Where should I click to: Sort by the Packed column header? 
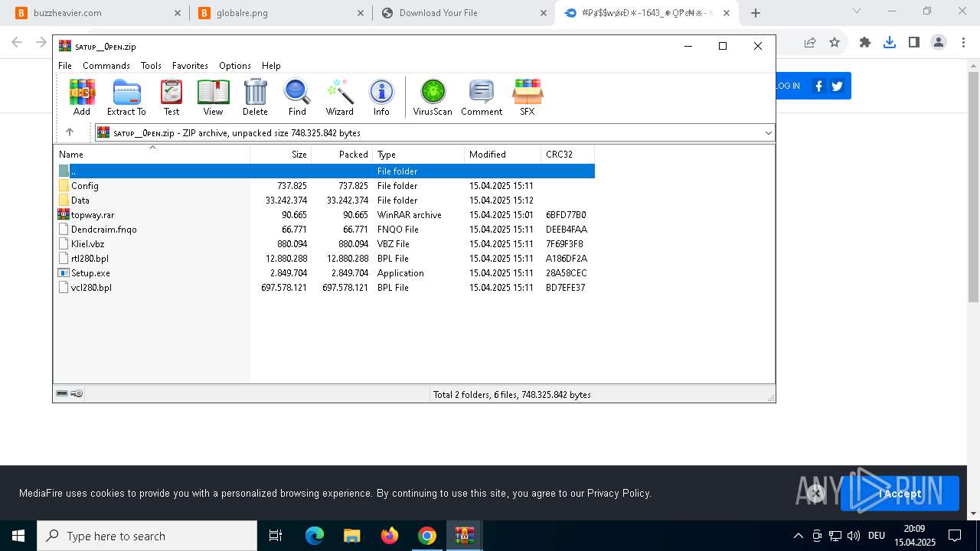(x=341, y=154)
